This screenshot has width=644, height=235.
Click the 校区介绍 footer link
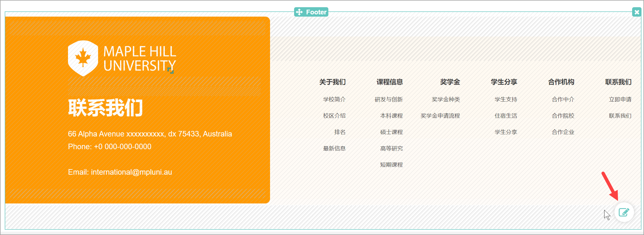pos(334,116)
